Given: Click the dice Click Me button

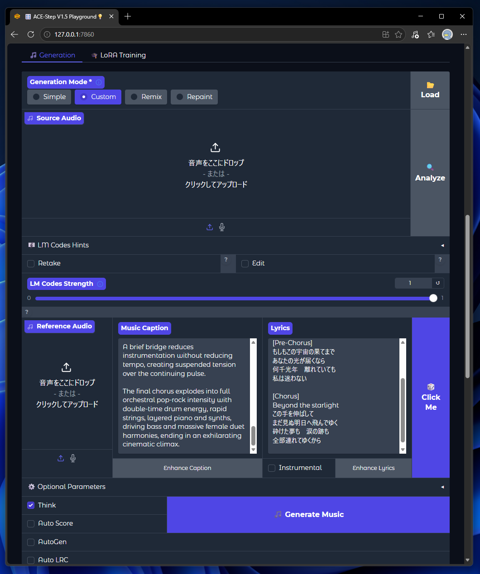Looking at the screenshot, I should [x=431, y=397].
